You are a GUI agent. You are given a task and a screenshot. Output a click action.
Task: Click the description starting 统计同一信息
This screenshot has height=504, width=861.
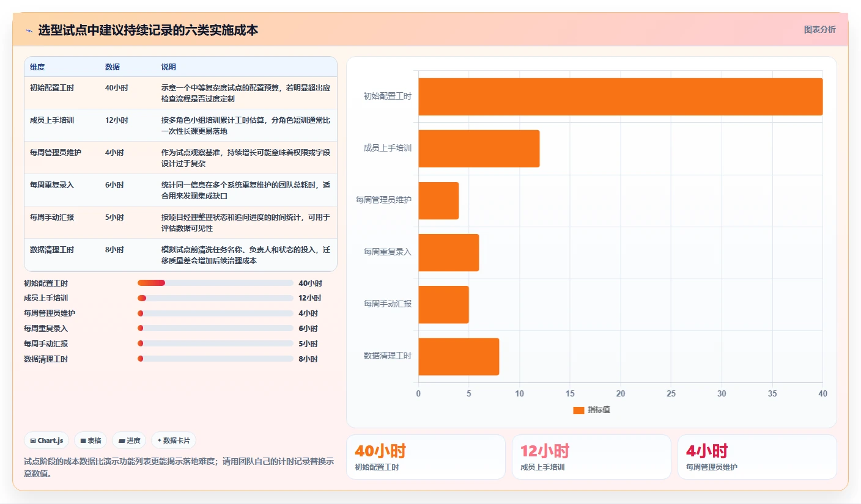coord(246,190)
